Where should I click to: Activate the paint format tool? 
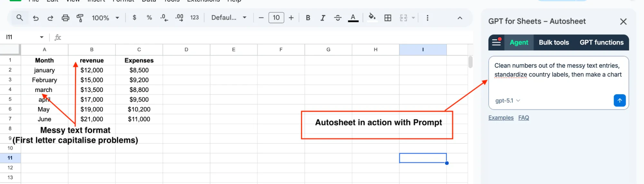click(80, 18)
